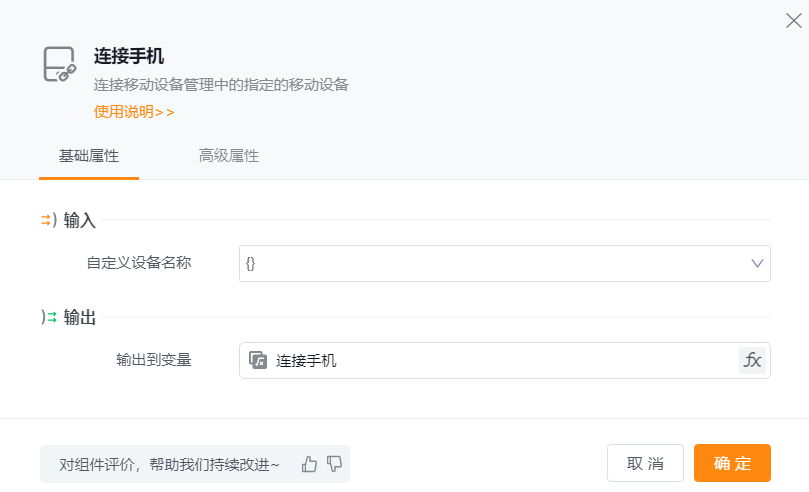This screenshot has width=809, height=492.
Task: Click the 对组件评价 feedback text
Action: (170, 464)
